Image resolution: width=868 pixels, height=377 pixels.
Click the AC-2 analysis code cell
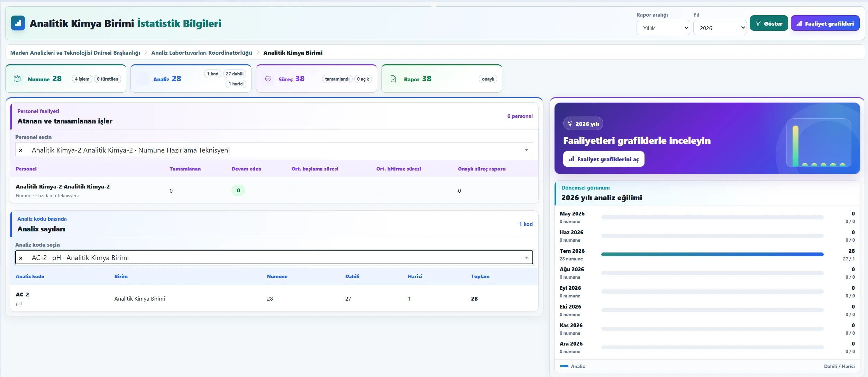pyautogui.click(x=22, y=294)
